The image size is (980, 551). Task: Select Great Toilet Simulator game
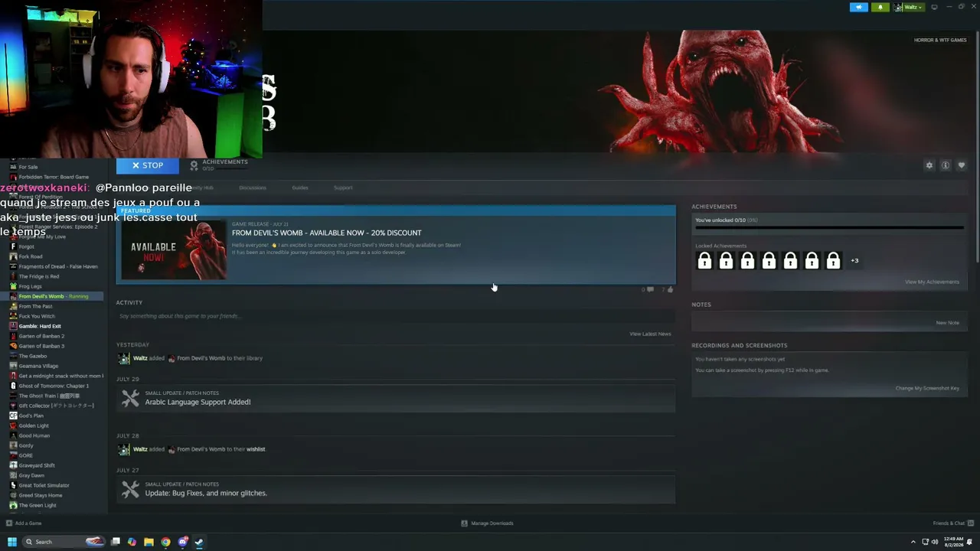tap(44, 485)
